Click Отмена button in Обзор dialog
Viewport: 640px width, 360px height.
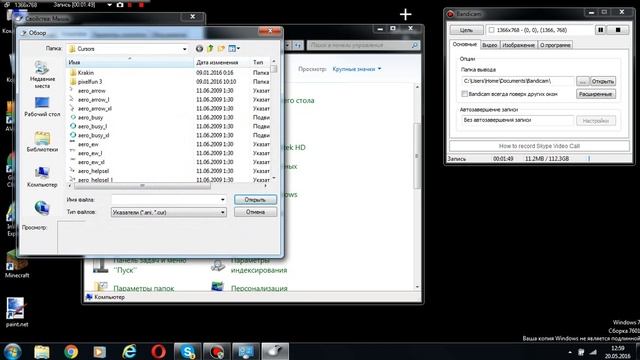pyautogui.click(x=255, y=212)
